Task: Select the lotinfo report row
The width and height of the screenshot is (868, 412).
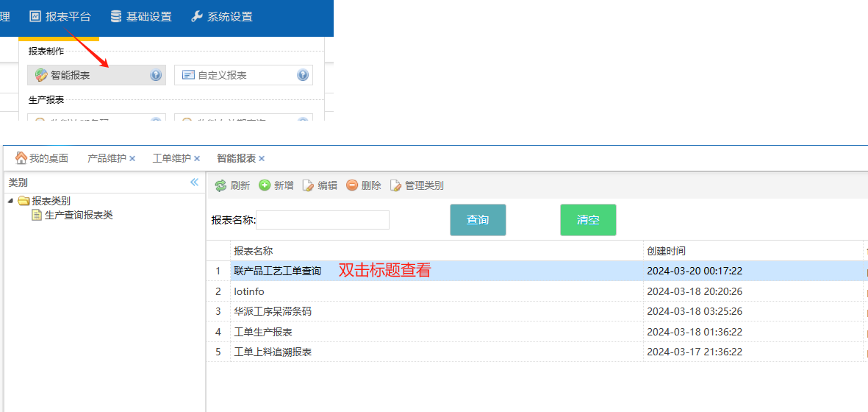Action: click(x=249, y=291)
